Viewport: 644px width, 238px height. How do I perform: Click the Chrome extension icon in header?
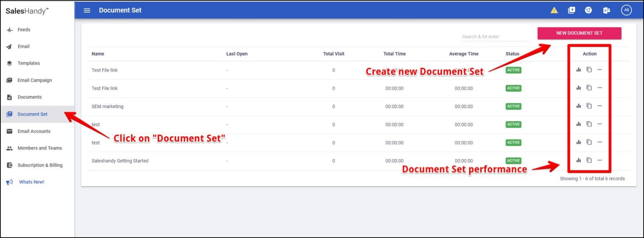tap(588, 10)
